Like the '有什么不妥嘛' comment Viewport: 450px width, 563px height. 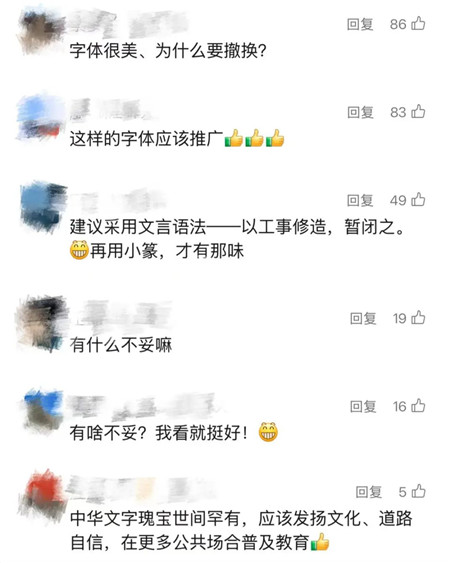418,318
